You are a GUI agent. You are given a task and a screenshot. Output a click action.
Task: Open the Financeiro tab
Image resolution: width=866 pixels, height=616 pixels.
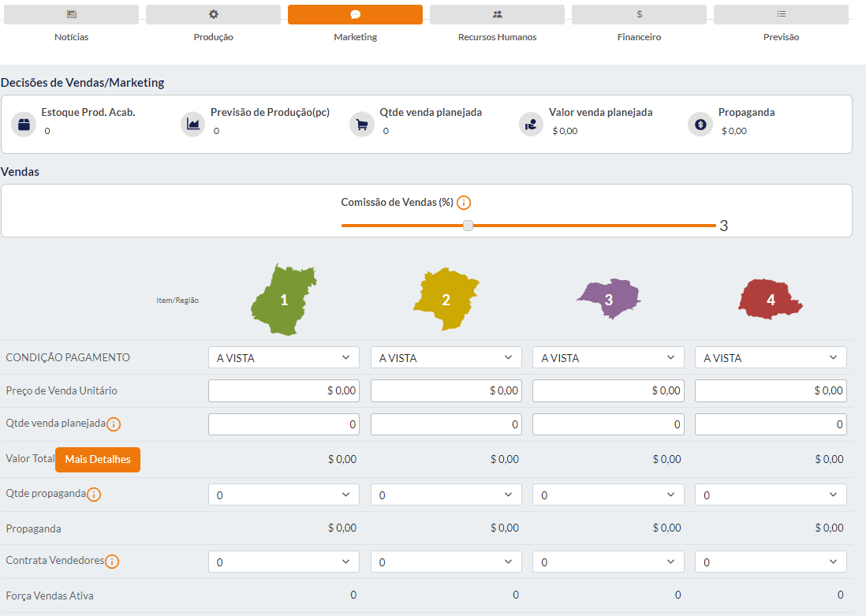[639, 15]
